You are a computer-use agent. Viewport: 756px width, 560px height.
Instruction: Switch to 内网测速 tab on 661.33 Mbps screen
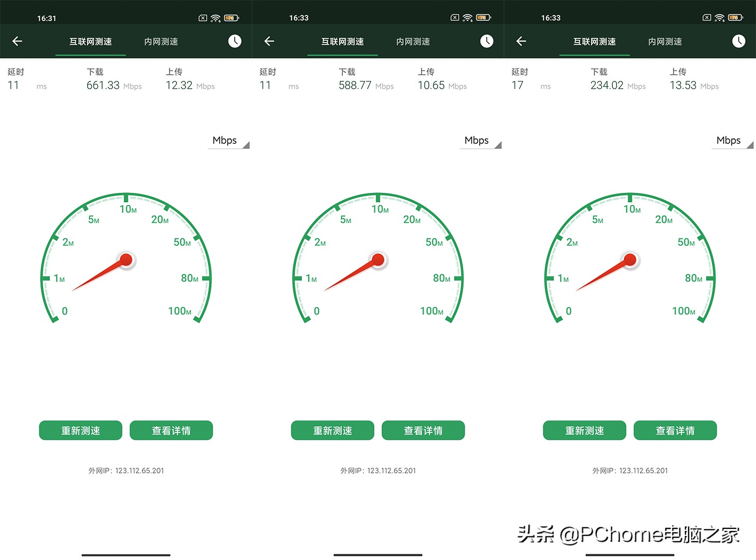[x=161, y=41]
